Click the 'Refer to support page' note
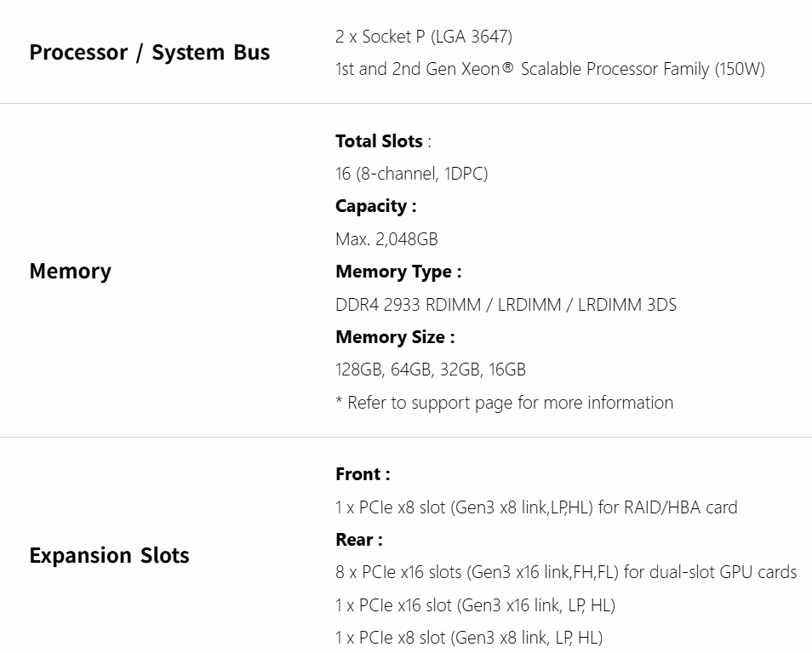Image resolution: width=812 pixels, height=653 pixels. (504, 403)
